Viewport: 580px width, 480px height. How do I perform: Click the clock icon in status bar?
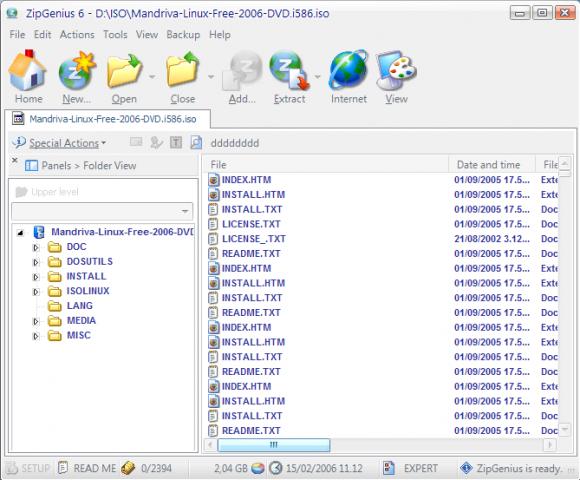coord(276,468)
